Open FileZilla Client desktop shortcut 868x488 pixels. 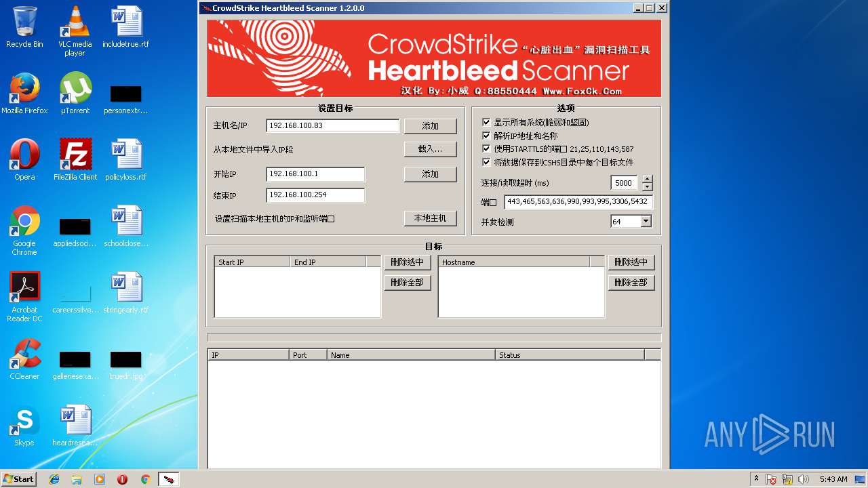[x=75, y=160]
